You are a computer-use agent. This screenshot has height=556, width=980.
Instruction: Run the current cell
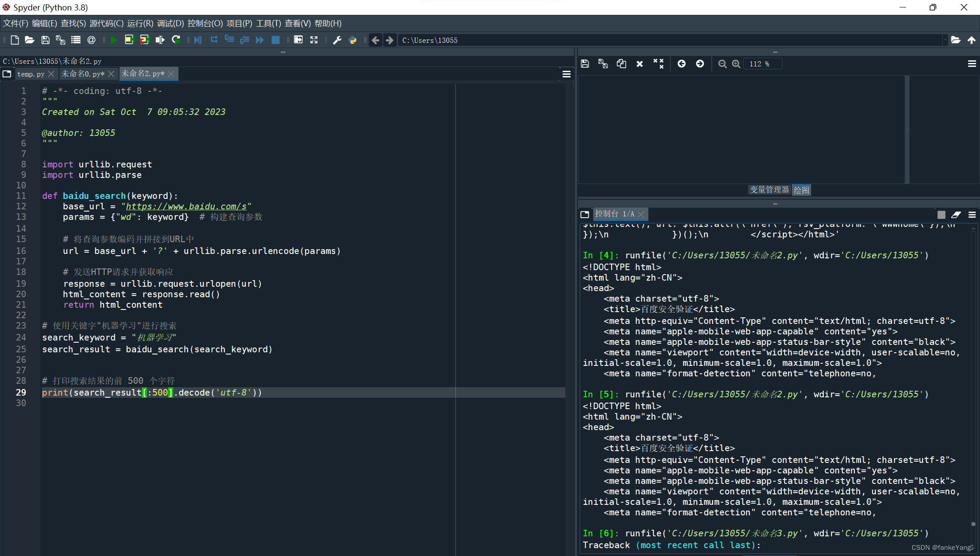129,40
